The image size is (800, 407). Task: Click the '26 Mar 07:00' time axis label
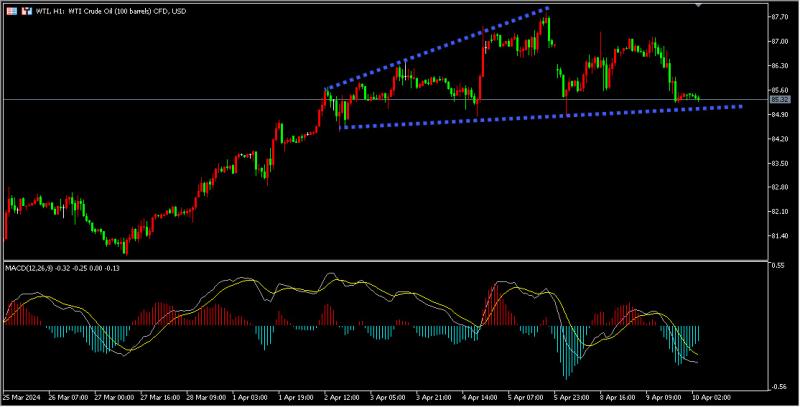point(68,397)
